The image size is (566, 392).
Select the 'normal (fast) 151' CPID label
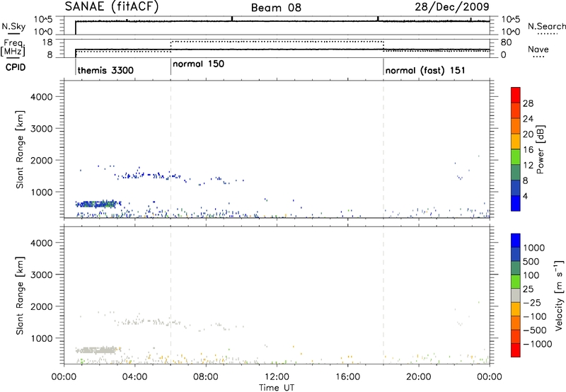(x=425, y=70)
